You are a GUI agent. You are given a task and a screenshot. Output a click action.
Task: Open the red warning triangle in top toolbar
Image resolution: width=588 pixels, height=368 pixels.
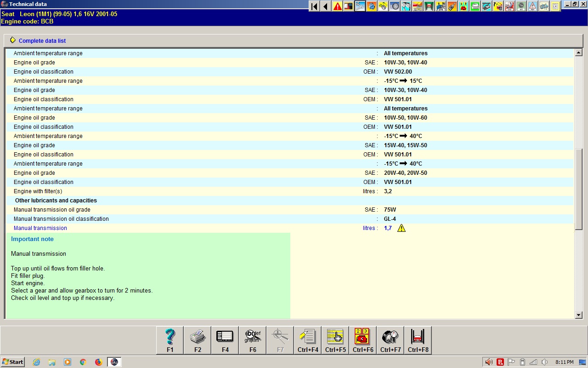(337, 6)
